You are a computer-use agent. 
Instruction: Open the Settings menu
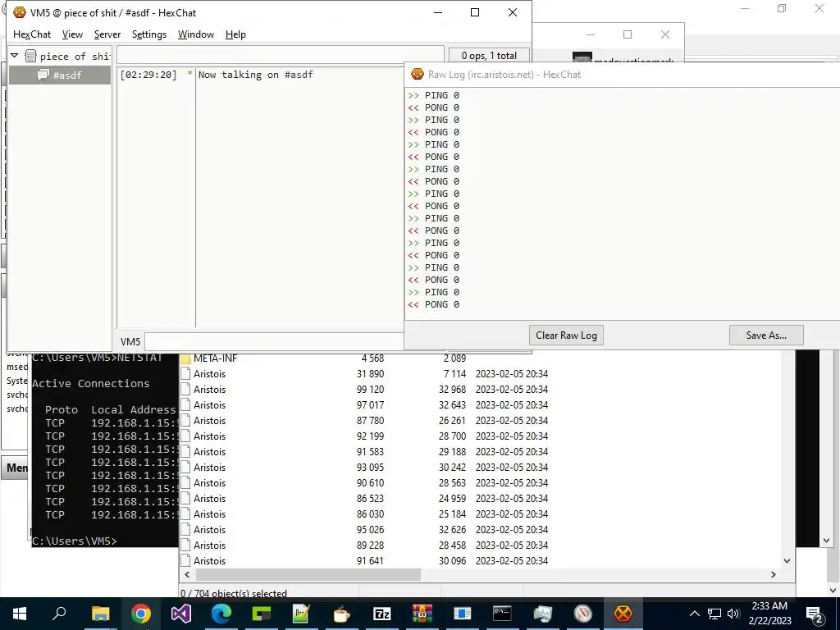click(149, 34)
